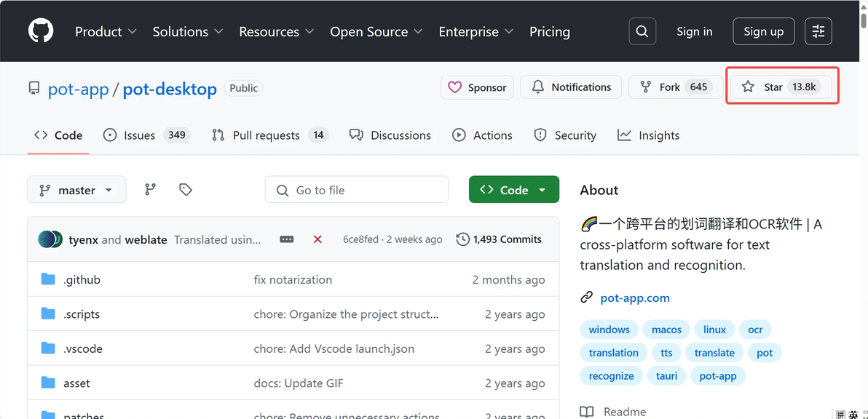This screenshot has height=419, width=868.
Task: Switch to the Issues tab
Action: coord(139,135)
